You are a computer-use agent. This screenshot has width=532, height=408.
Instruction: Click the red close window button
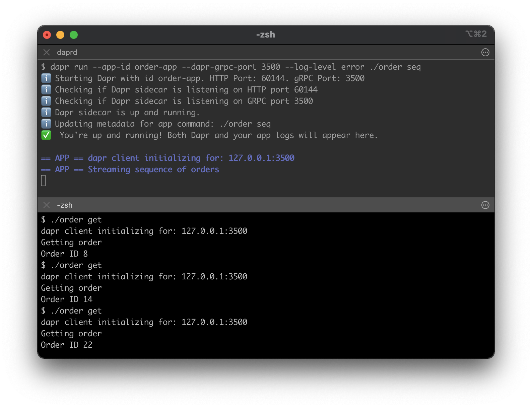click(x=47, y=35)
